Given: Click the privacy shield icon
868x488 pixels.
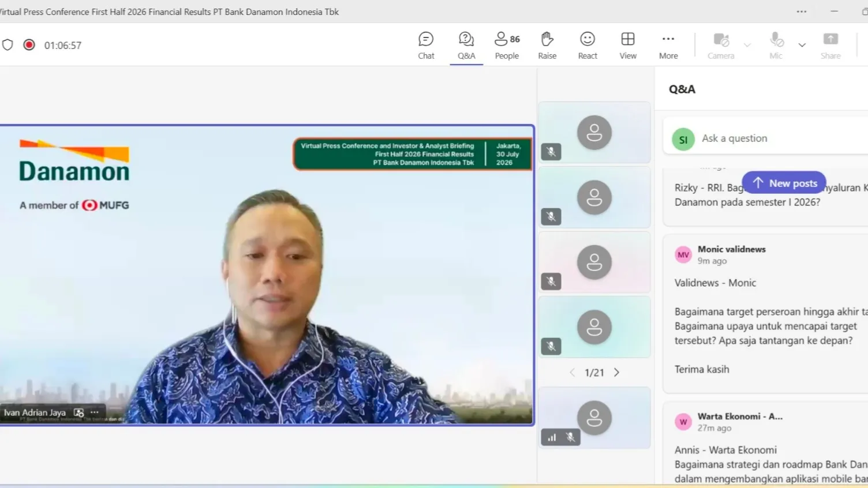Looking at the screenshot, I should (x=8, y=45).
